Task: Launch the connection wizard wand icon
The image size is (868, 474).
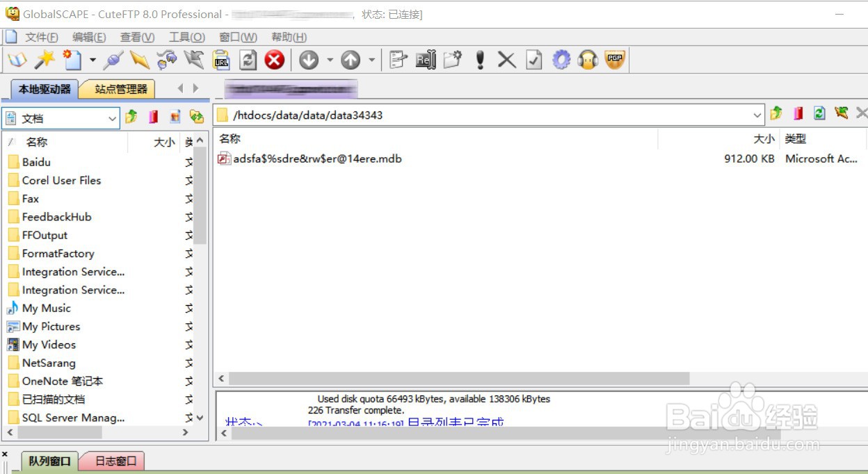Action: point(45,60)
